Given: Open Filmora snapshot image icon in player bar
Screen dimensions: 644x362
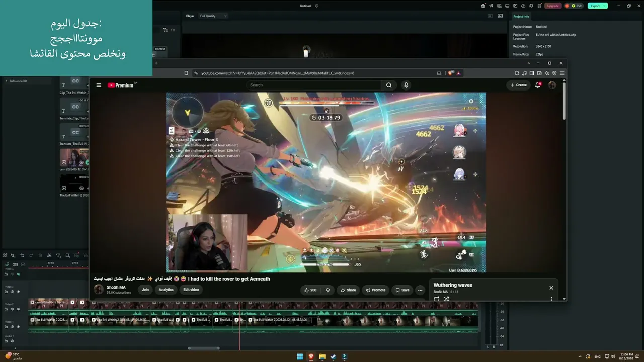Looking at the screenshot, I should [500, 16].
